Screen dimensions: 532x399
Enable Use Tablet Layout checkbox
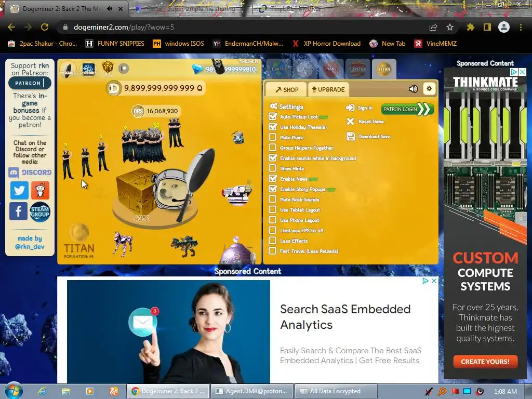click(272, 209)
